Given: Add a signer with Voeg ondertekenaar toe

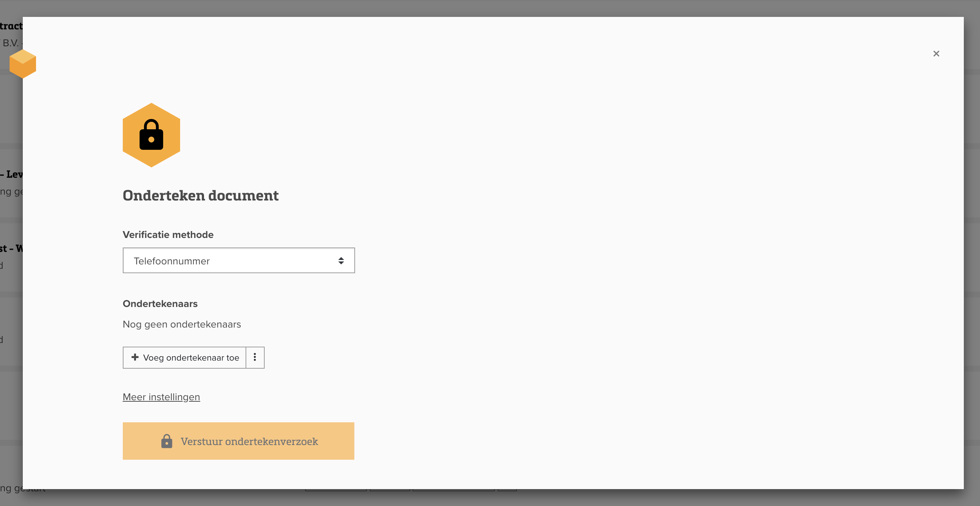Looking at the screenshot, I should [184, 357].
